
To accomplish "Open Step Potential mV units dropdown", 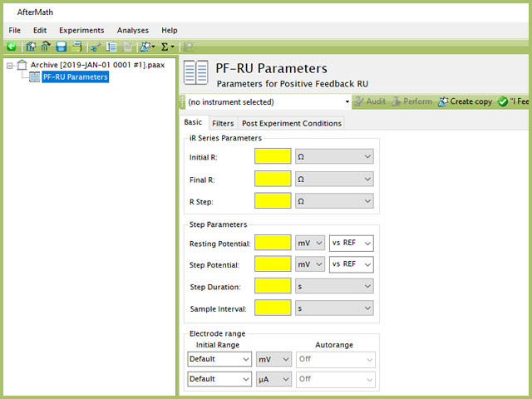I will click(310, 264).
